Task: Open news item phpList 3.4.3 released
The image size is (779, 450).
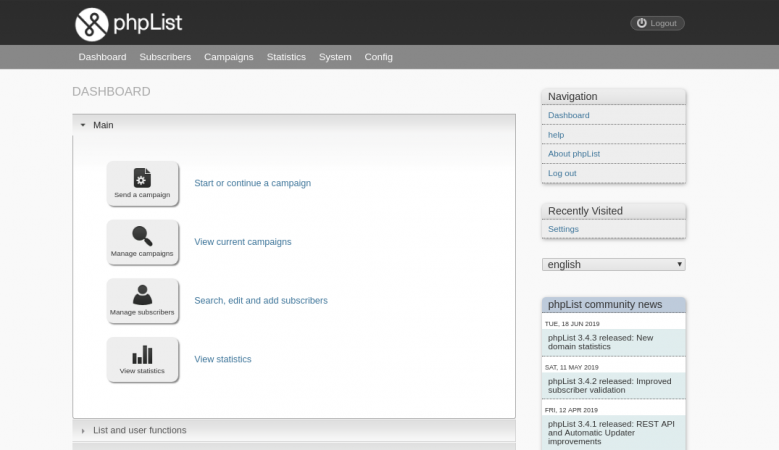Action: (x=614, y=342)
